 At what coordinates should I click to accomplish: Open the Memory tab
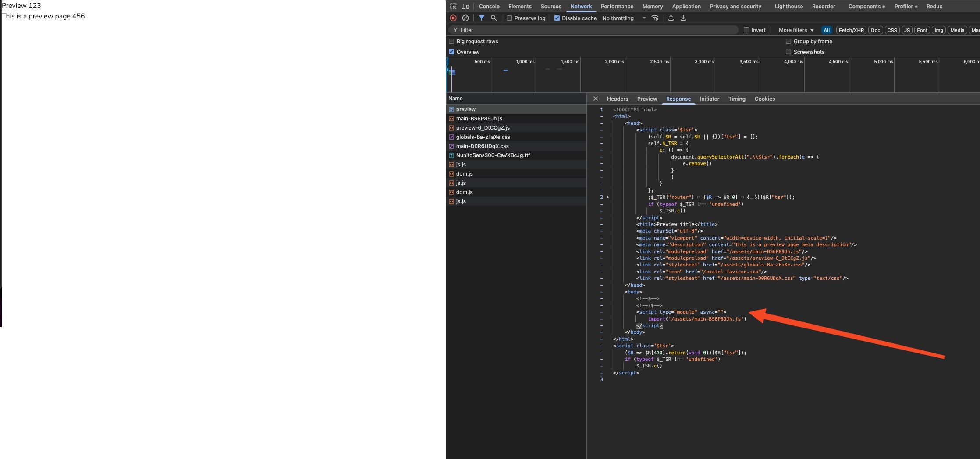(653, 6)
